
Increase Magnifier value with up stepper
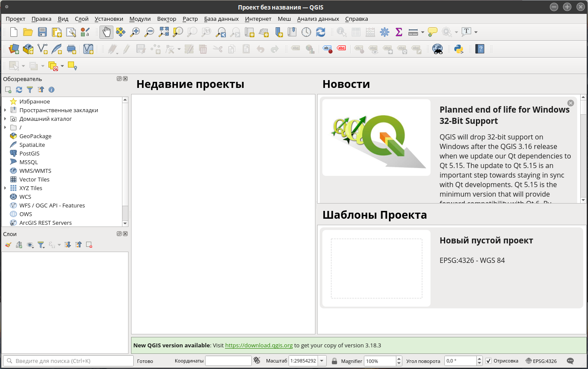(398, 358)
